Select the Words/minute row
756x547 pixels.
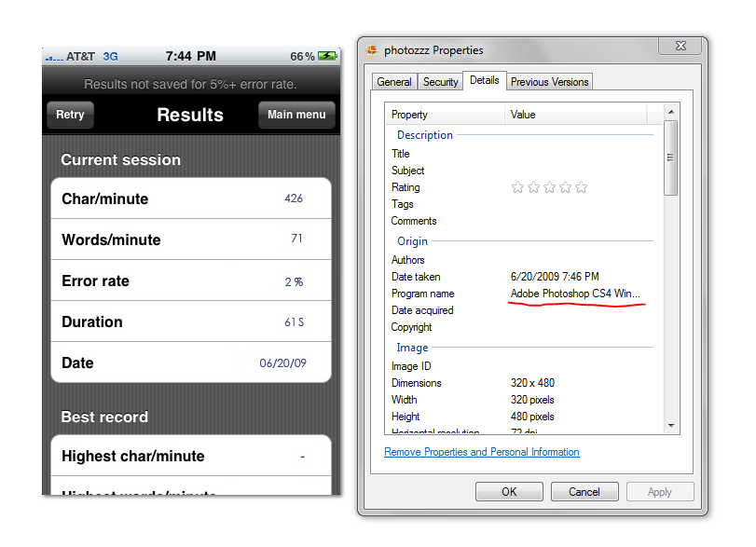191,239
